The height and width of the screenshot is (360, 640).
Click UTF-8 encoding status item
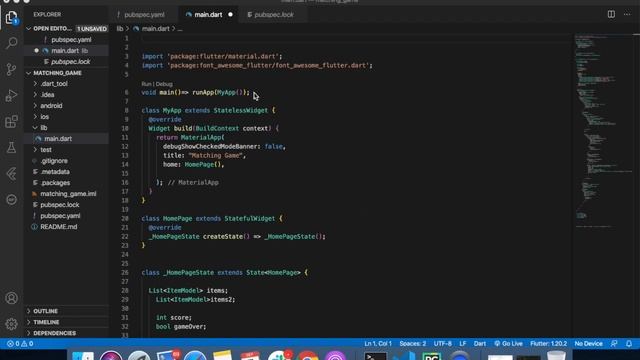442,344
